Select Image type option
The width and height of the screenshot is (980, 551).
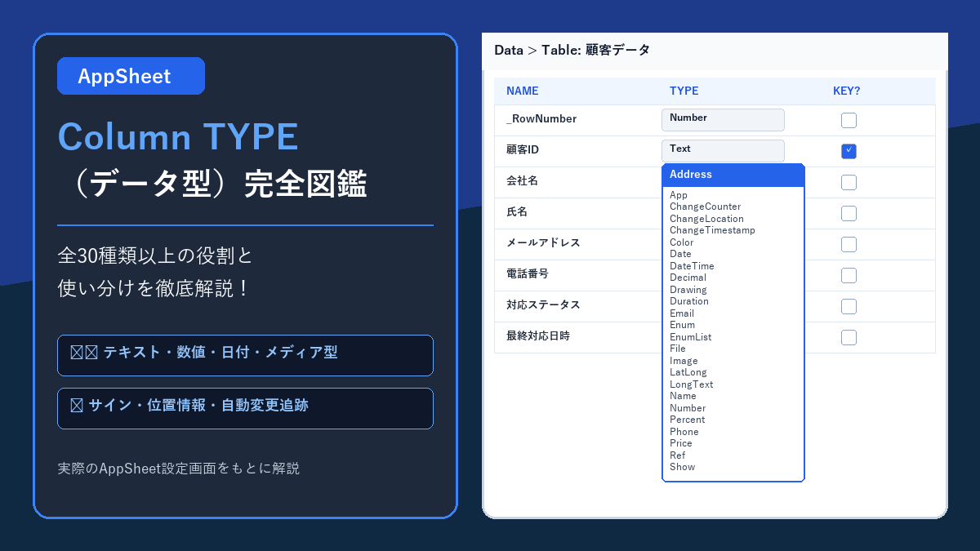684,361
